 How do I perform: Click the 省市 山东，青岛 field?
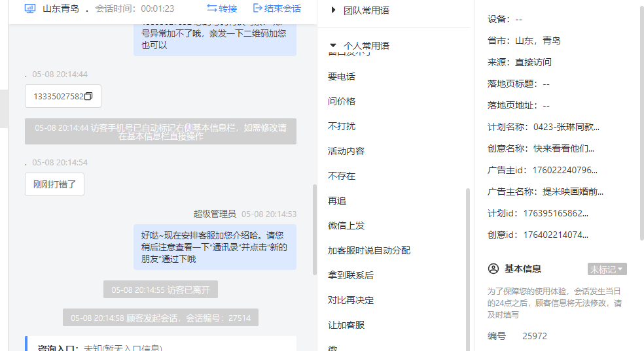(x=524, y=41)
